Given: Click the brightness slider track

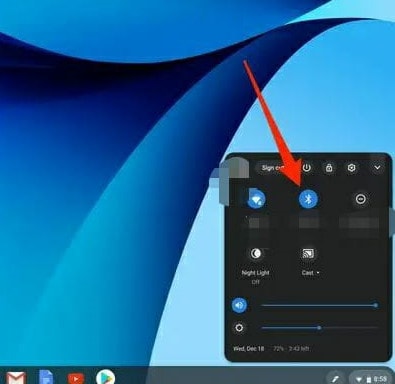Looking at the screenshot, I should pyautogui.click(x=319, y=328).
